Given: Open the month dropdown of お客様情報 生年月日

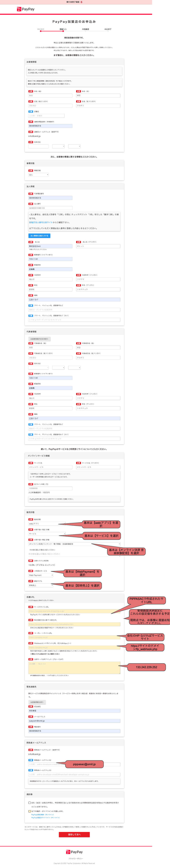Looking at the screenshot, I should click(58, 146).
